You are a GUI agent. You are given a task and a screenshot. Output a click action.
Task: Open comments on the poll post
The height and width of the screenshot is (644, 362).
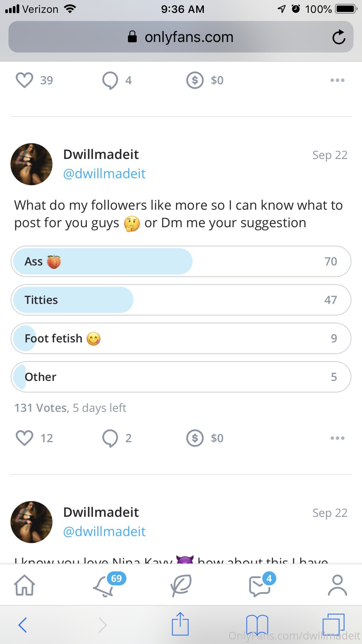click(x=110, y=438)
